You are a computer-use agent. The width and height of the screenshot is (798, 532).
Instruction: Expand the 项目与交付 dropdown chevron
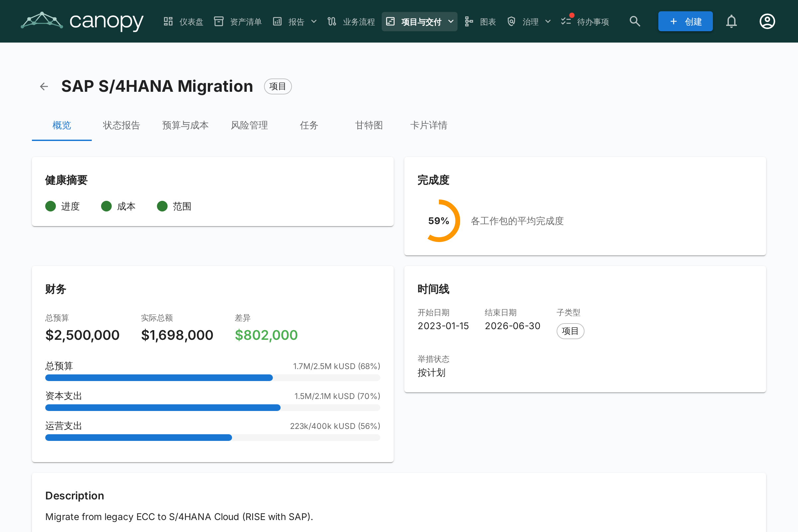pyautogui.click(x=451, y=22)
